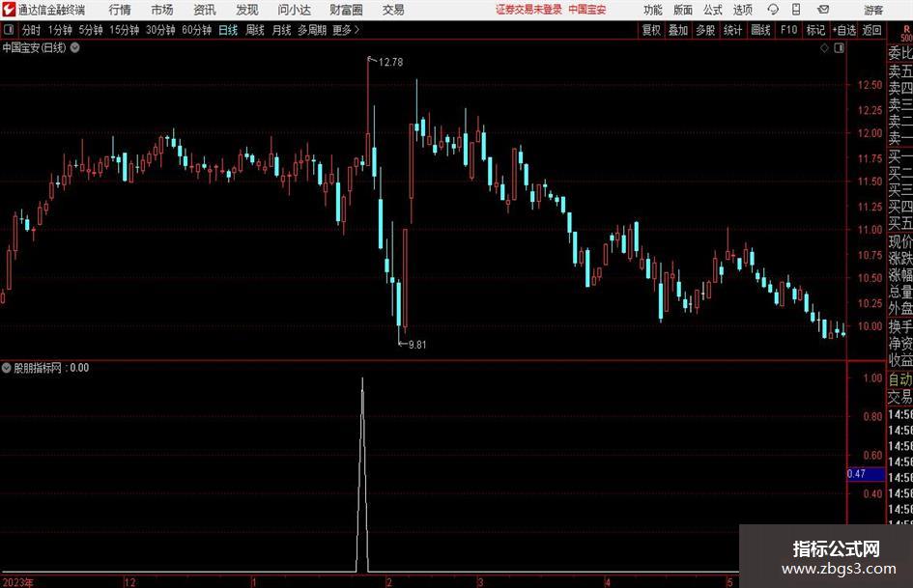Click the 复权 toolbar button
Image resolution: width=913 pixels, height=588 pixels.
point(651,30)
